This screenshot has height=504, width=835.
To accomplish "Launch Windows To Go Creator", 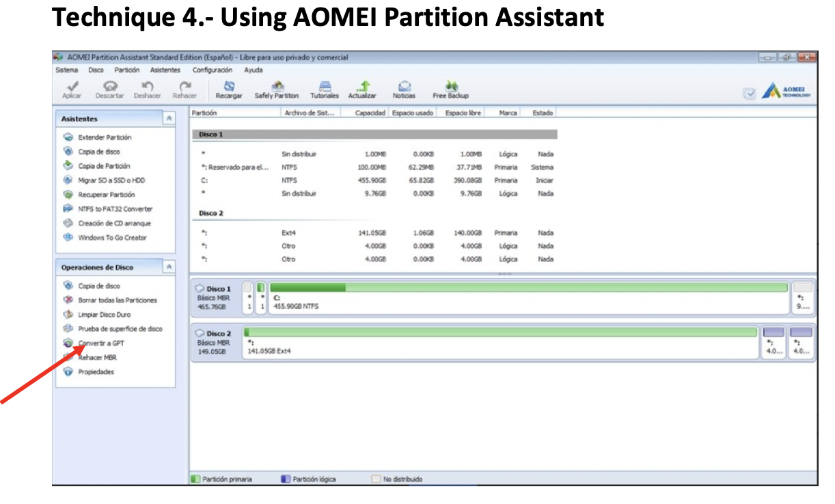I will [112, 238].
